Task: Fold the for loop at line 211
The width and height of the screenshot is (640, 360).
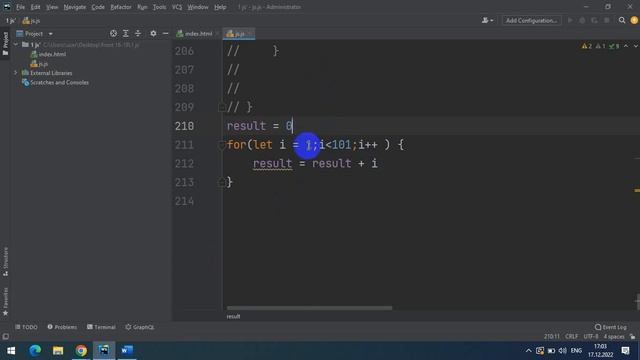Action: 222,145
